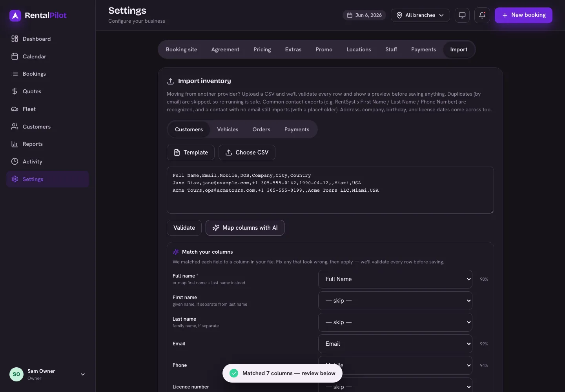Open the Email column mapping dropdown
This screenshot has height=392, width=565.
coord(395,344)
